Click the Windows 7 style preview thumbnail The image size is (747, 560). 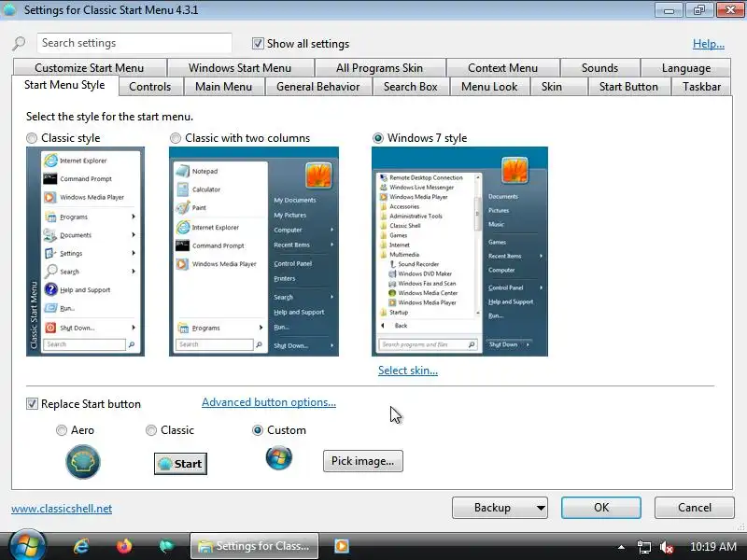[x=459, y=251]
